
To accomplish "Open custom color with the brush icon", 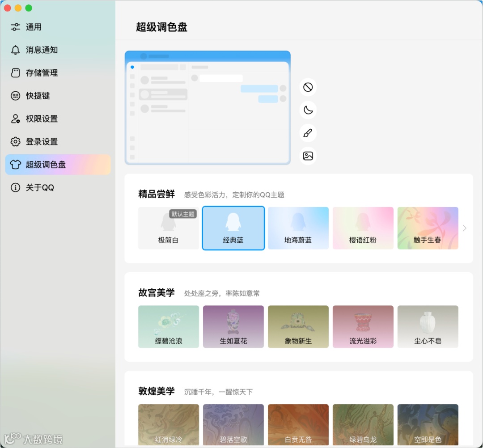I will coord(308,133).
